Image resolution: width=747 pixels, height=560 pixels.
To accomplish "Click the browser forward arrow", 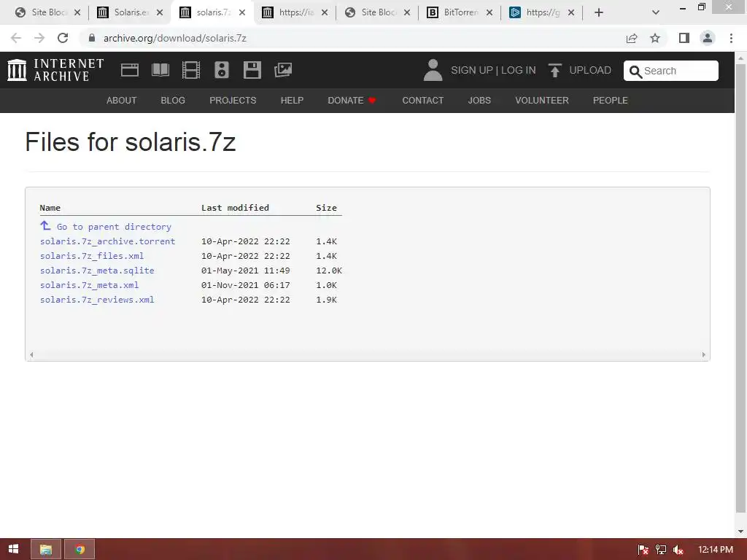I will (x=39, y=38).
